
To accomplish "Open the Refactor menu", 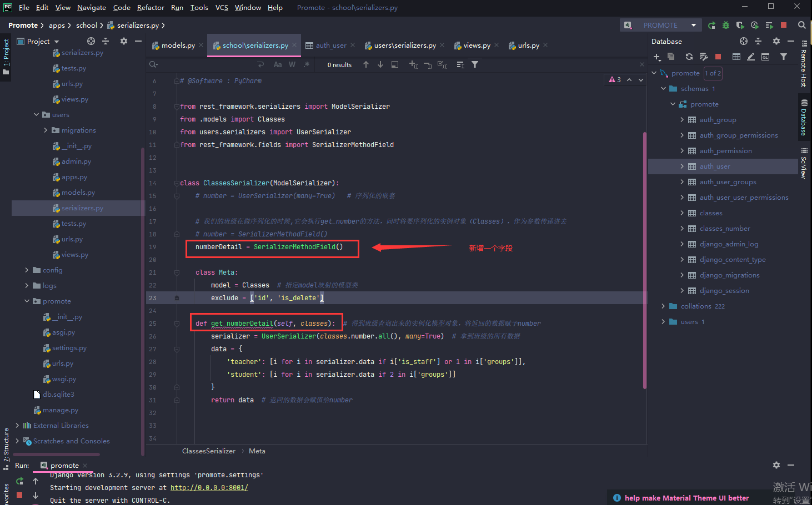I will pos(151,7).
